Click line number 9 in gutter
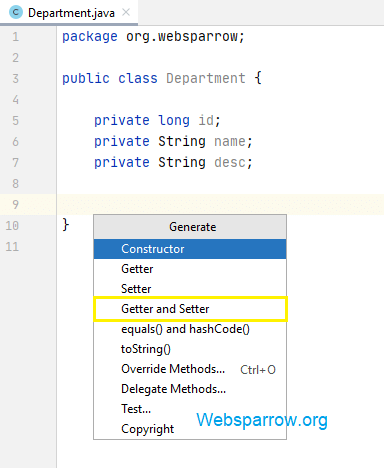This screenshot has height=468, width=384. pyautogui.click(x=16, y=204)
